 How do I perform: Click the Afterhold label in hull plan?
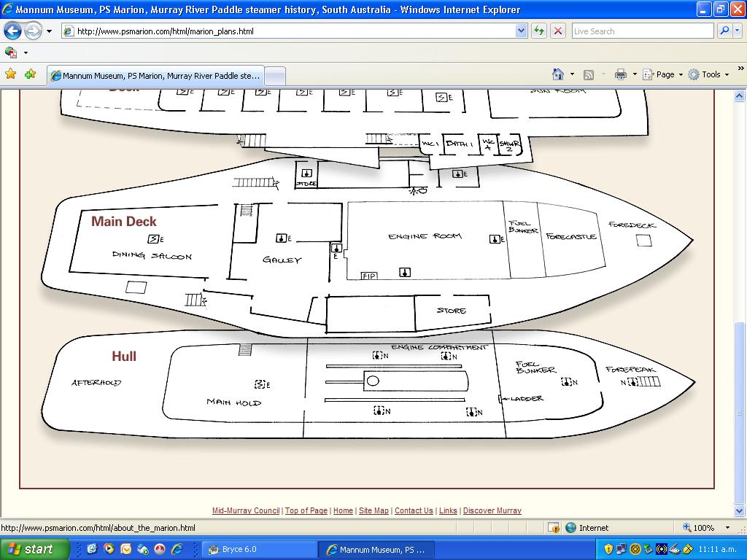pos(96,382)
